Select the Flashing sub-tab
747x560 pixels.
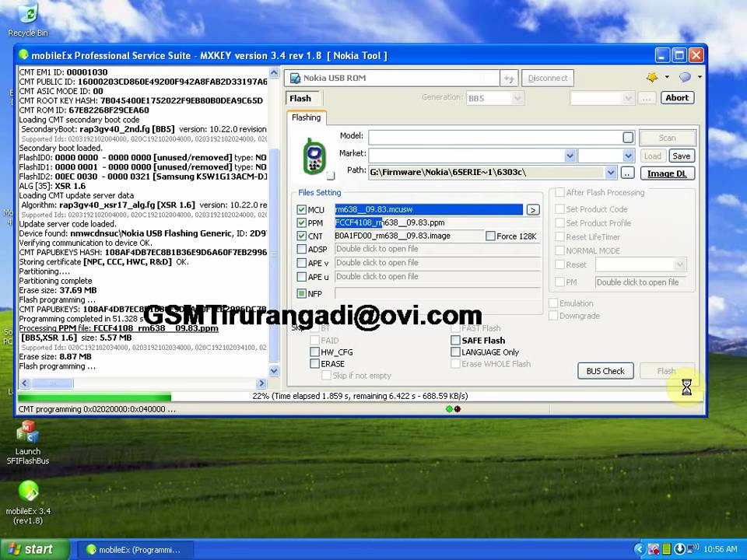click(x=307, y=117)
